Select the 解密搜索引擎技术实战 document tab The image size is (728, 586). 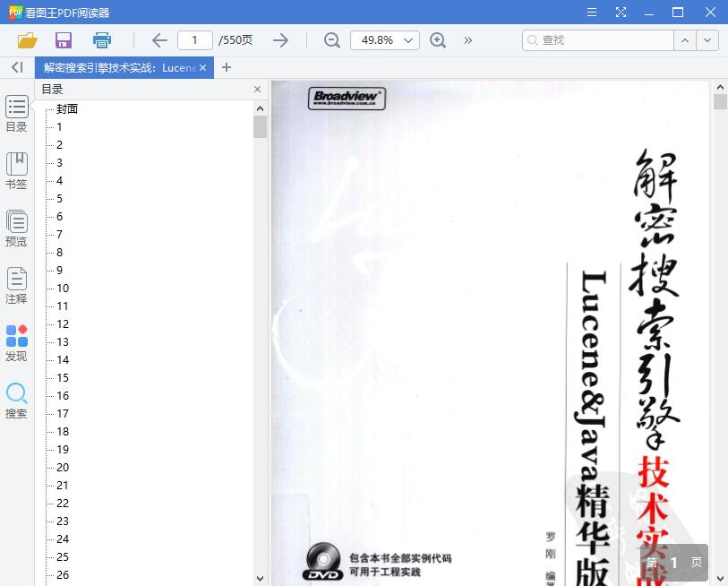116,67
